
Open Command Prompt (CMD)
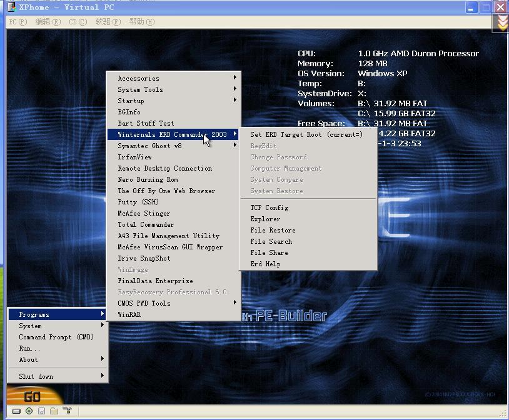pyautogui.click(x=57, y=337)
